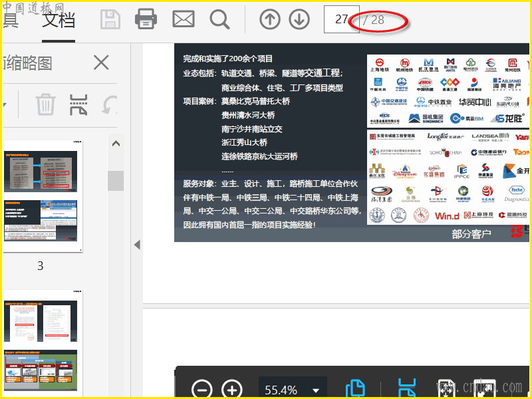The width and height of the screenshot is (532, 399).
Task: Click the blue copy pages icon in the bottom toolbar
Action: 355,389
